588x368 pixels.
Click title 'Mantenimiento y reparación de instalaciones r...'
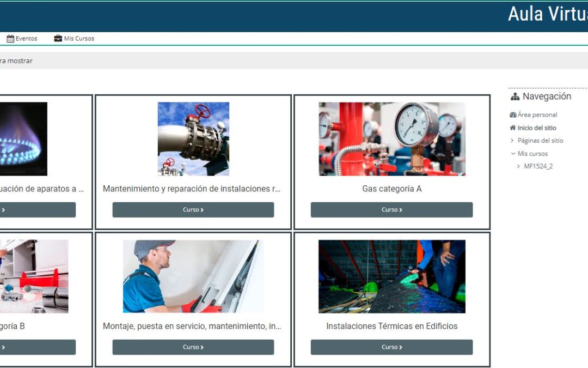[192, 189]
